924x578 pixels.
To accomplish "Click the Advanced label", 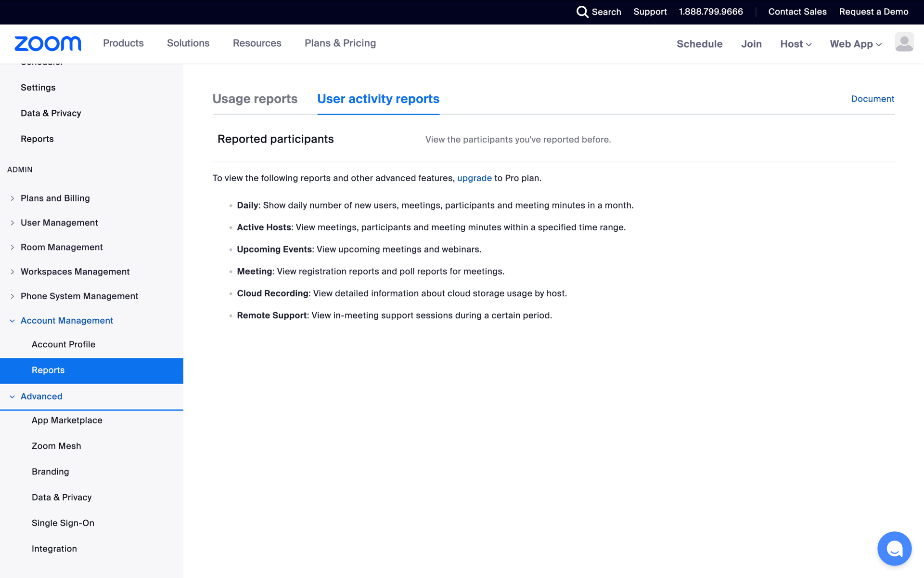I will [x=41, y=397].
